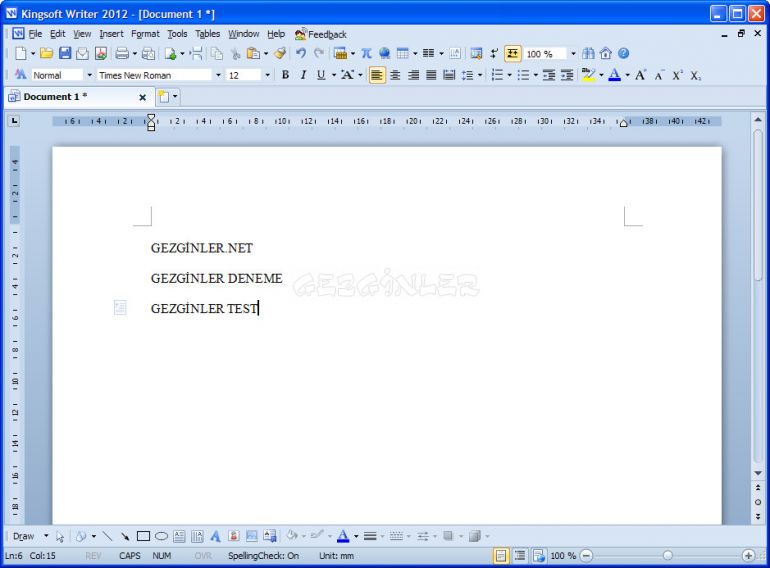Insert hyperlink with the globe icon
This screenshot has width=770, height=568.
pos(385,54)
